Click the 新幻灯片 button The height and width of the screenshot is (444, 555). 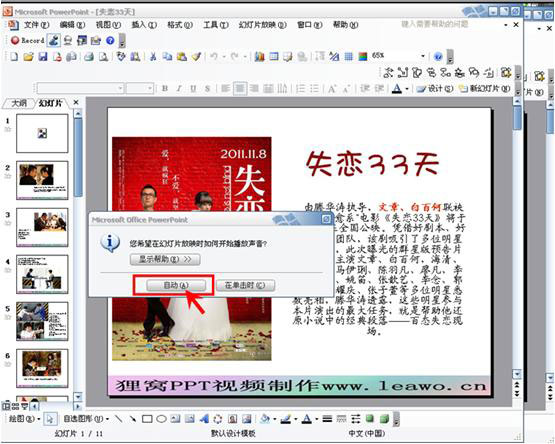[485, 89]
